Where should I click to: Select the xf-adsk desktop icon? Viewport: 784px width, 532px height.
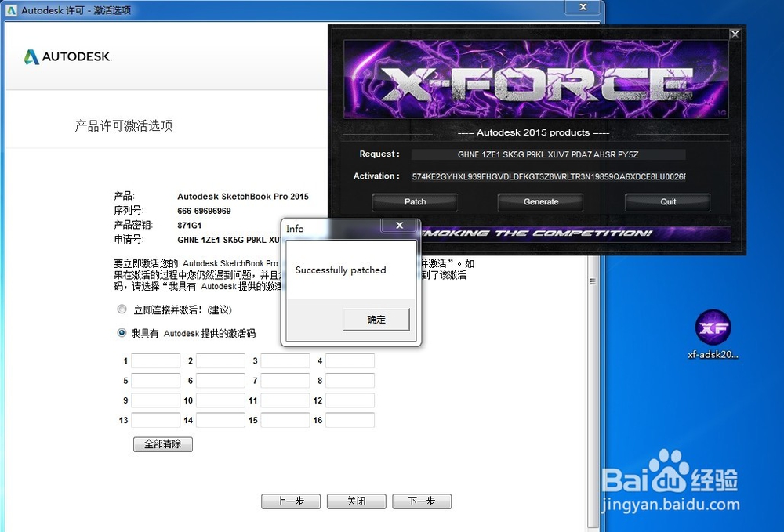point(713,335)
